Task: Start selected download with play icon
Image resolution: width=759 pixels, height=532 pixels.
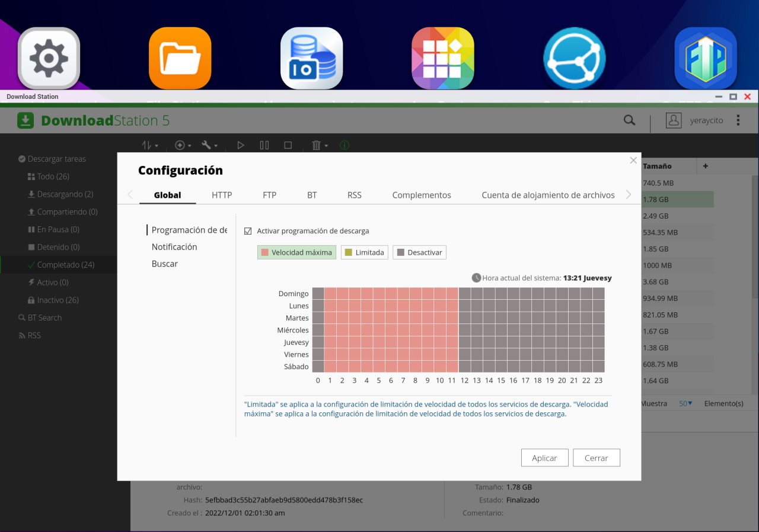Action: click(240, 145)
